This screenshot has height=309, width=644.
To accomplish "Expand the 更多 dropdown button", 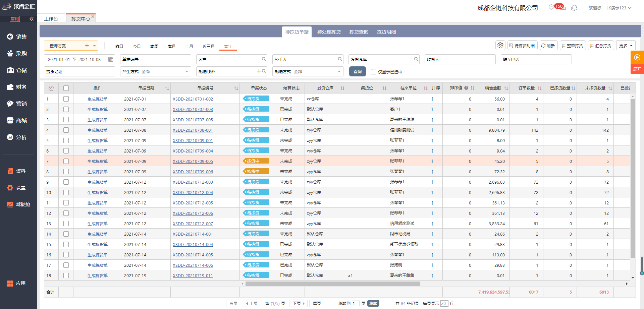I will tap(626, 46).
